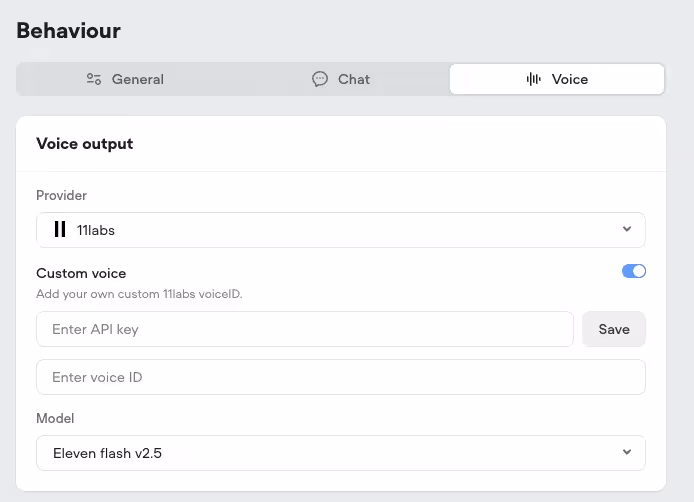This screenshot has height=502, width=694.
Task: Expand the Provider dropdown chevron
Action: [x=627, y=229]
